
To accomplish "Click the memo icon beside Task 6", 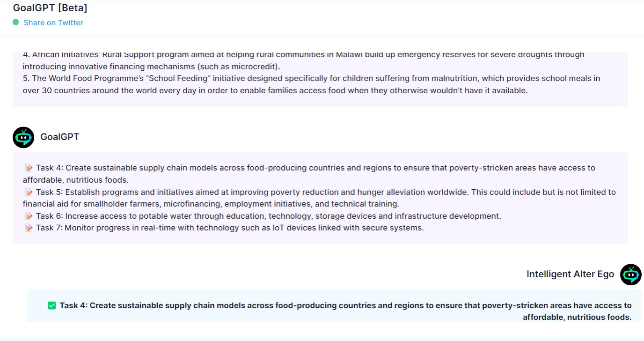I will click(x=29, y=216).
